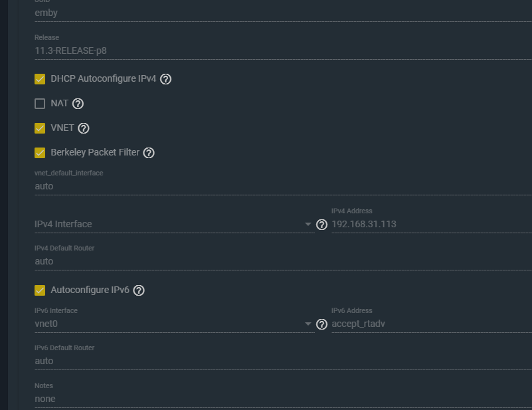
Task: Open the IPv6 Interface vnet0 dropdown
Action: pyautogui.click(x=173, y=324)
